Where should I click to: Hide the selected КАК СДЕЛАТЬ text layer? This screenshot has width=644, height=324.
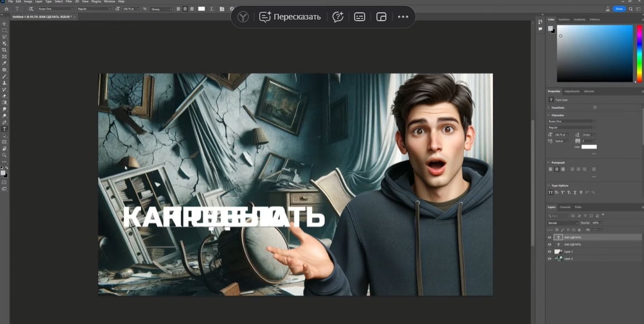pyautogui.click(x=550, y=238)
